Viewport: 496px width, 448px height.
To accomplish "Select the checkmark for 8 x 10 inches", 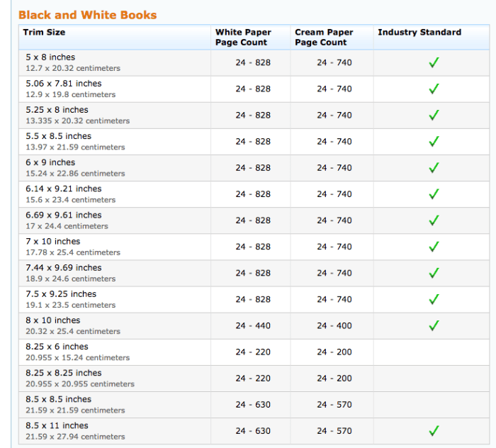I will [434, 325].
